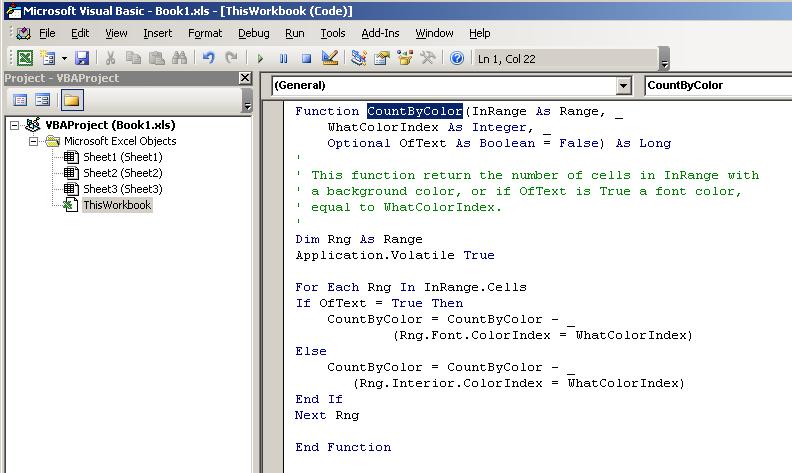The height and width of the screenshot is (473, 792).
Task: Click Next Rng line in code
Action: pyautogui.click(x=327, y=415)
